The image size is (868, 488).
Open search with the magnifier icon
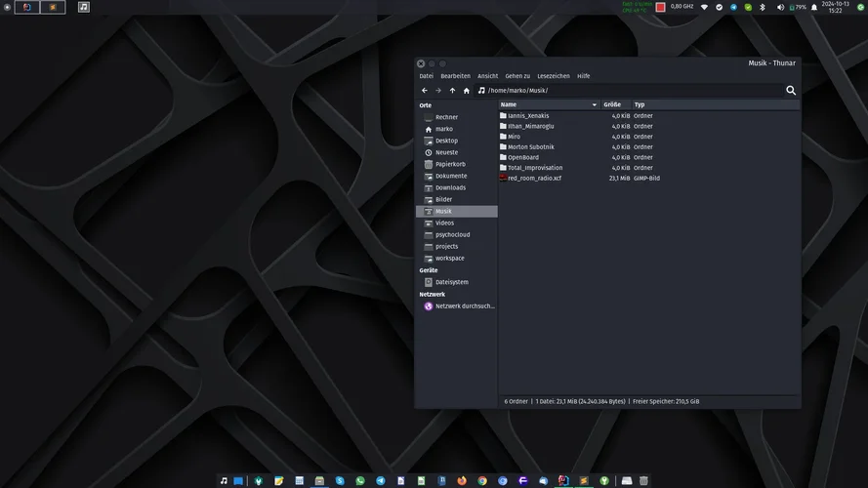(x=791, y=91)
